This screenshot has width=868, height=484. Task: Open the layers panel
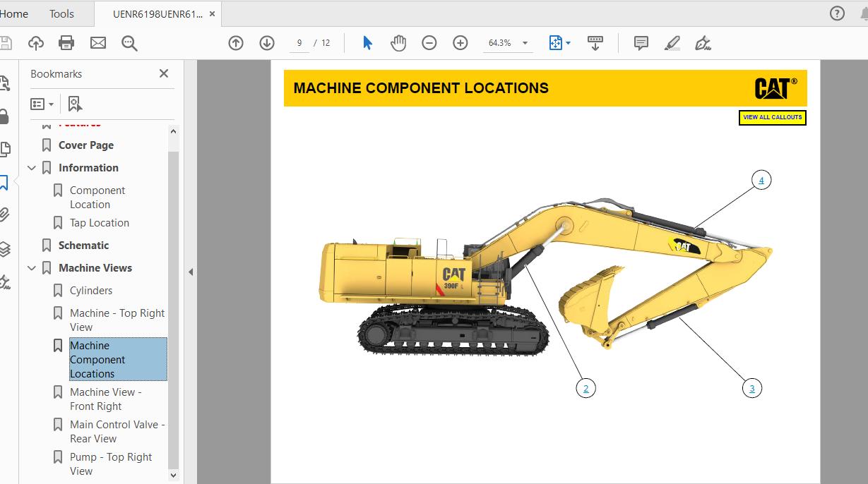pyautogui.click(x=4, y=249)
